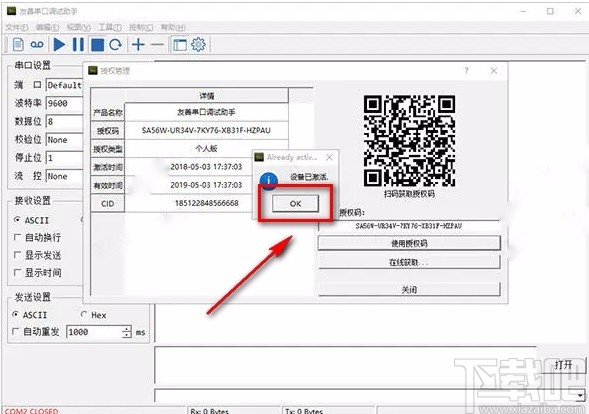The image size is (589, 414).
Task: Open the 工具(T) menu
Action: [110, 27]
